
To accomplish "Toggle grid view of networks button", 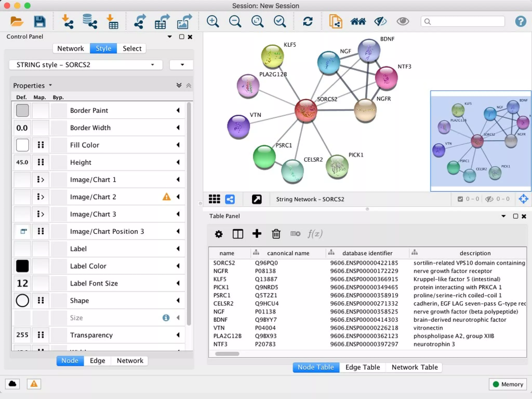I will tap(214, 199).
